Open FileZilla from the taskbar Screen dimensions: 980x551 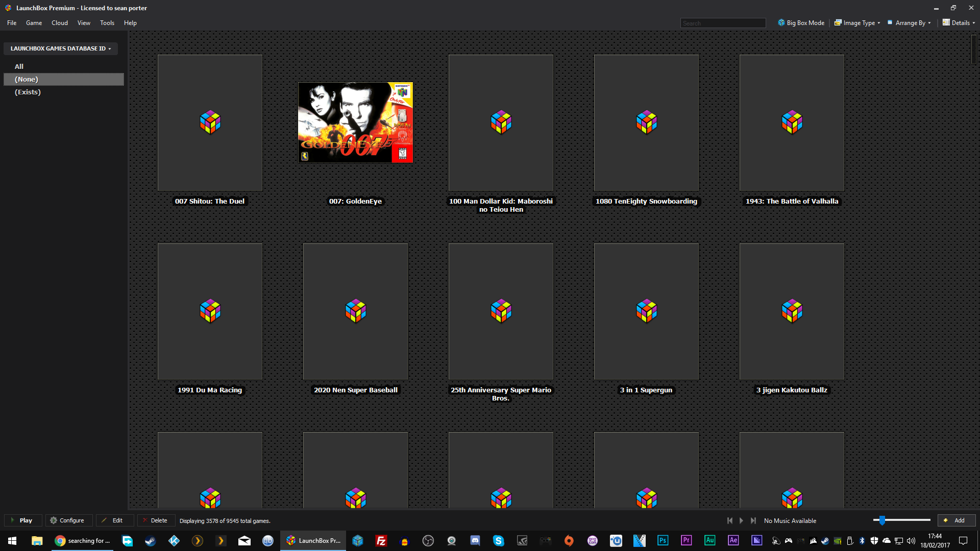(381, 541)
